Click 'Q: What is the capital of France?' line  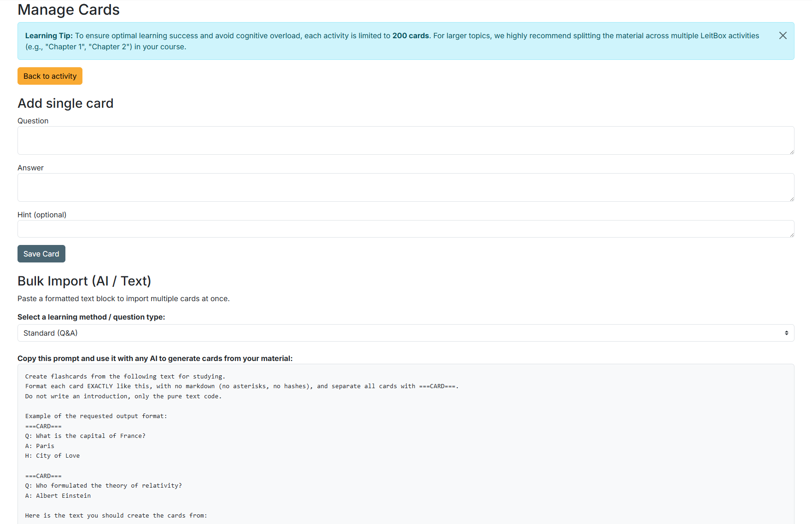point(85,436)
